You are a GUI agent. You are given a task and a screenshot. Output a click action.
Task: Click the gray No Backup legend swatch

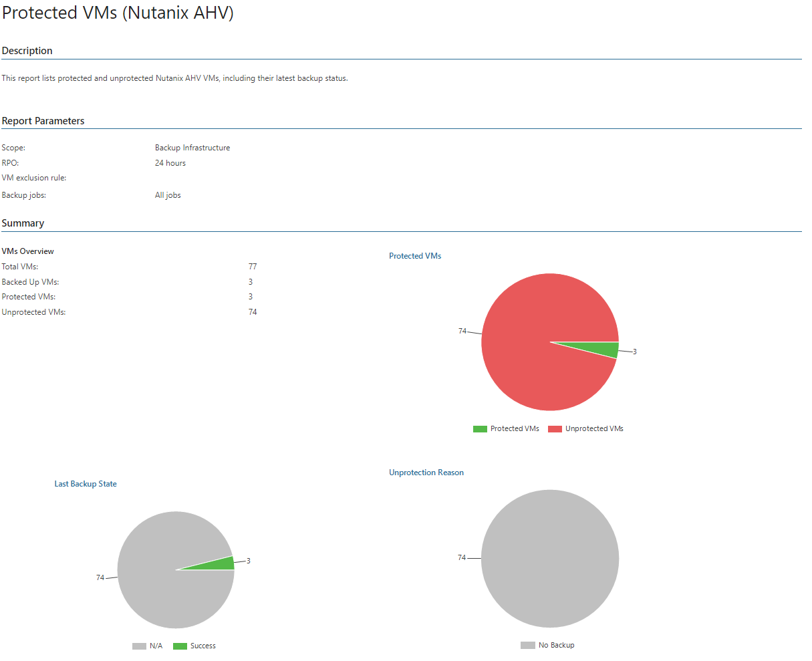[528, 646]
